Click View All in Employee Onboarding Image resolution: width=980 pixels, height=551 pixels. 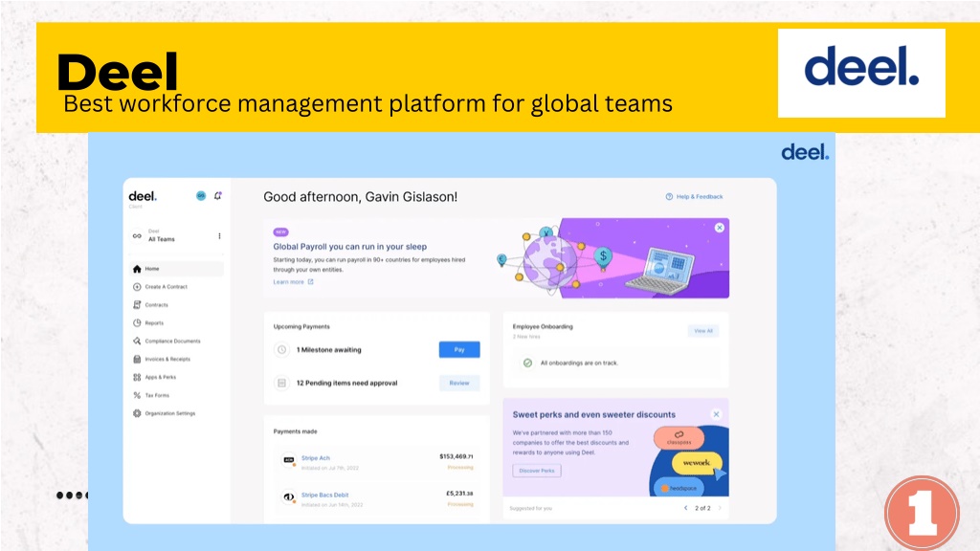click(x=703, y=331)
